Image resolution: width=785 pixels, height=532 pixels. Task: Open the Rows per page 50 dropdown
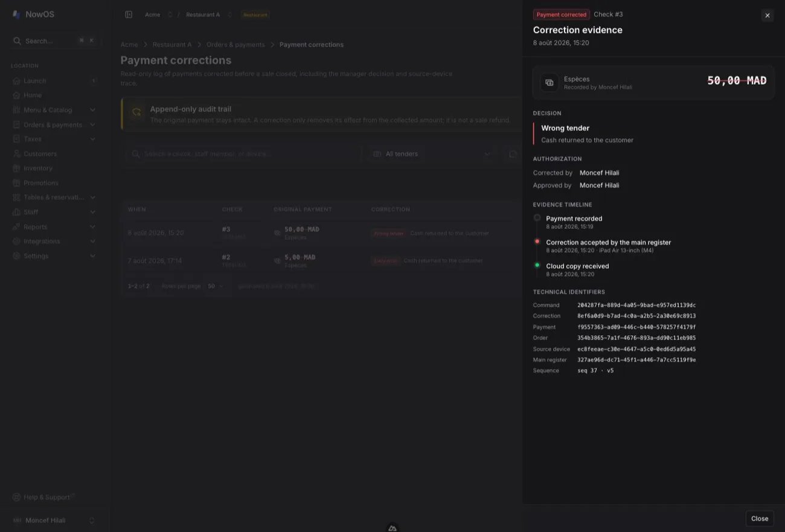pyautogui.click(x=215, y=286)
